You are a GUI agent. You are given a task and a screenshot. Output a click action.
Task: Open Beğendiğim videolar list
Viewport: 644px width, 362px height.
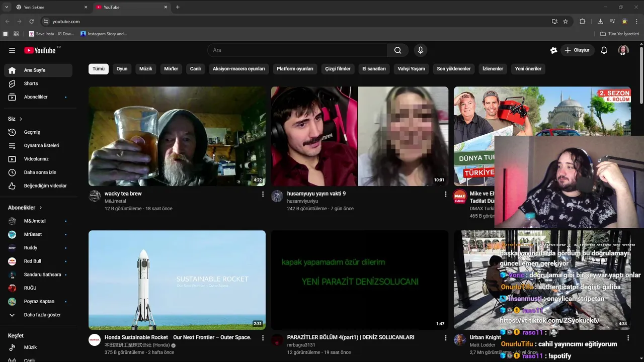click(38, 186)
